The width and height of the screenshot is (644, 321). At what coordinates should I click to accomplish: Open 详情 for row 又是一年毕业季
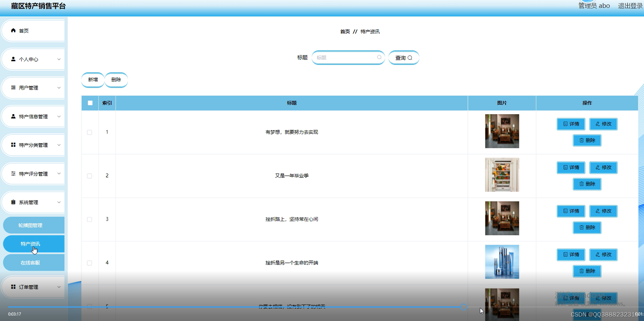click(571, 168)
